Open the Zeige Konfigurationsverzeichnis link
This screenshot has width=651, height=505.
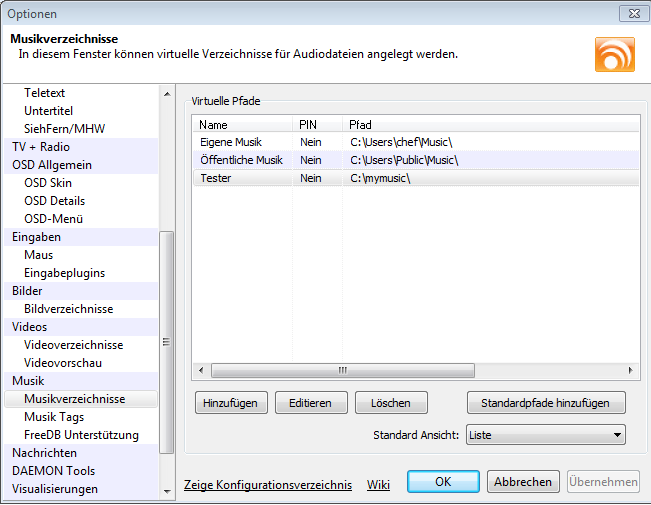click(268, 485)
